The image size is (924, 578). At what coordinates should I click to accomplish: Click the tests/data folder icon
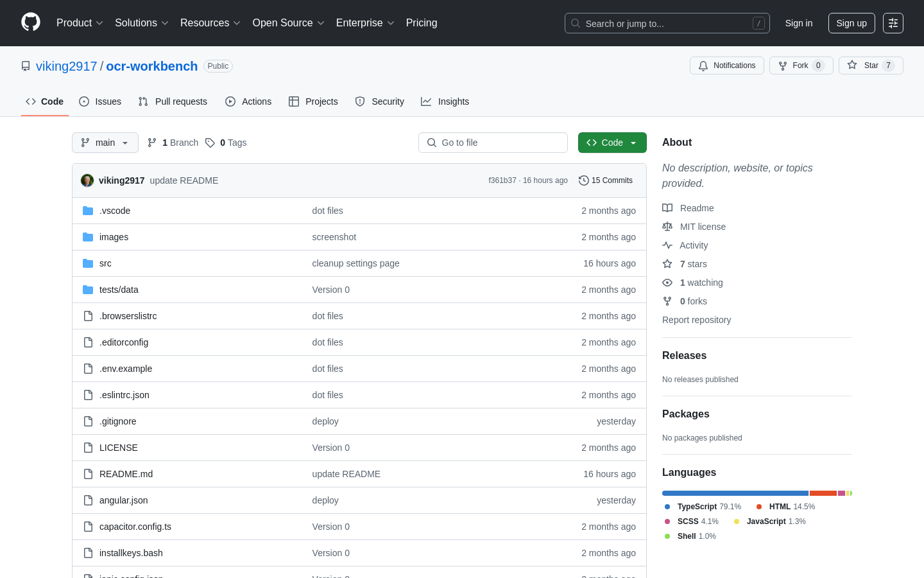[88, 290]
